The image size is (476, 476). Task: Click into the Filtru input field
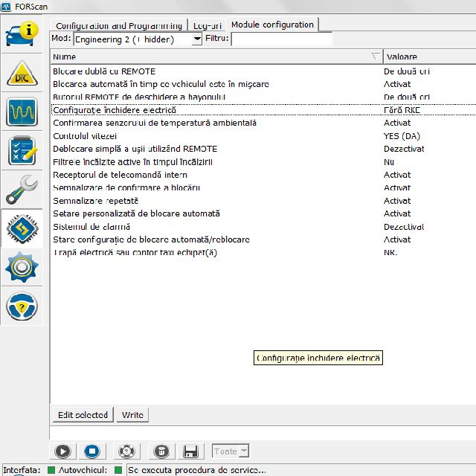coord(281,39)
